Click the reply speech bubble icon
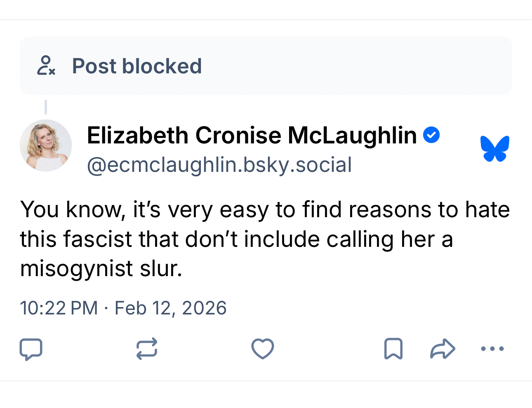Screen dimensions: 532x408 [31, 349]
